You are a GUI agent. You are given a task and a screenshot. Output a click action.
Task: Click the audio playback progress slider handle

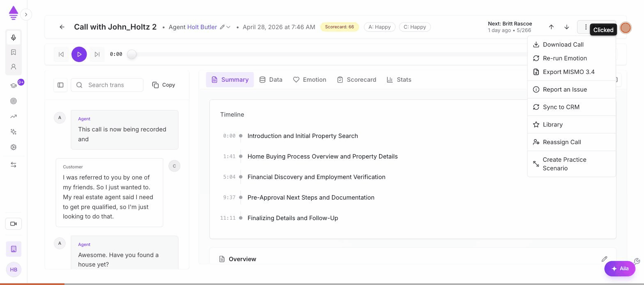[x=131, y=54]
